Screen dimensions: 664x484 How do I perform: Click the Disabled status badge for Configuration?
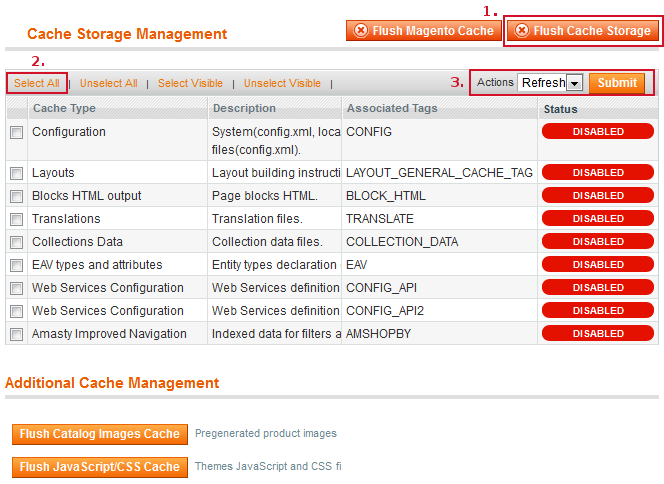598,132
